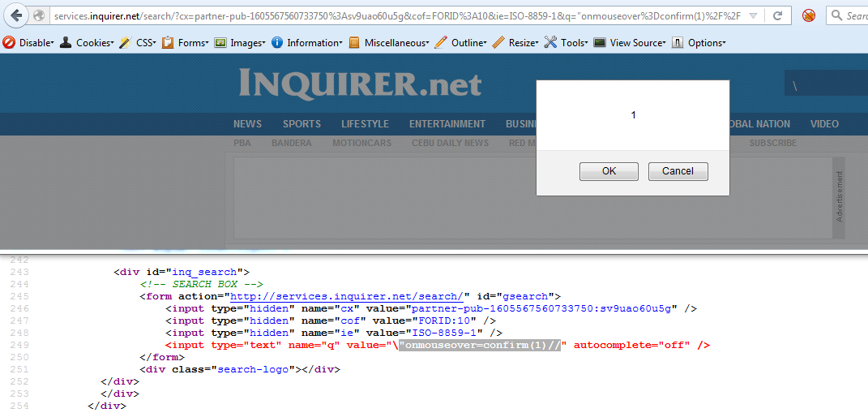The image size is (868, 413).
Task: Open the ENTERTAINMENT navigation tab
Action: (x=447, y=124)
